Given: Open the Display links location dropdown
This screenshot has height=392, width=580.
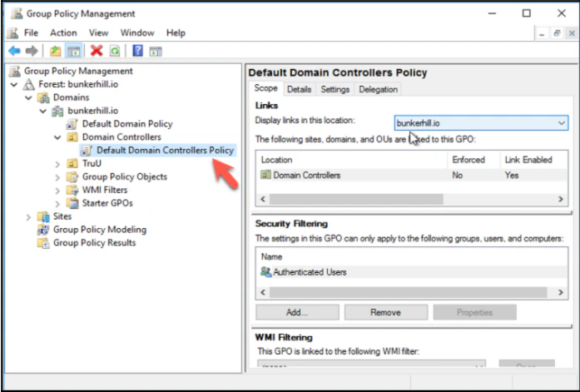Looking at the screenshot, I should tap(562, 123).
